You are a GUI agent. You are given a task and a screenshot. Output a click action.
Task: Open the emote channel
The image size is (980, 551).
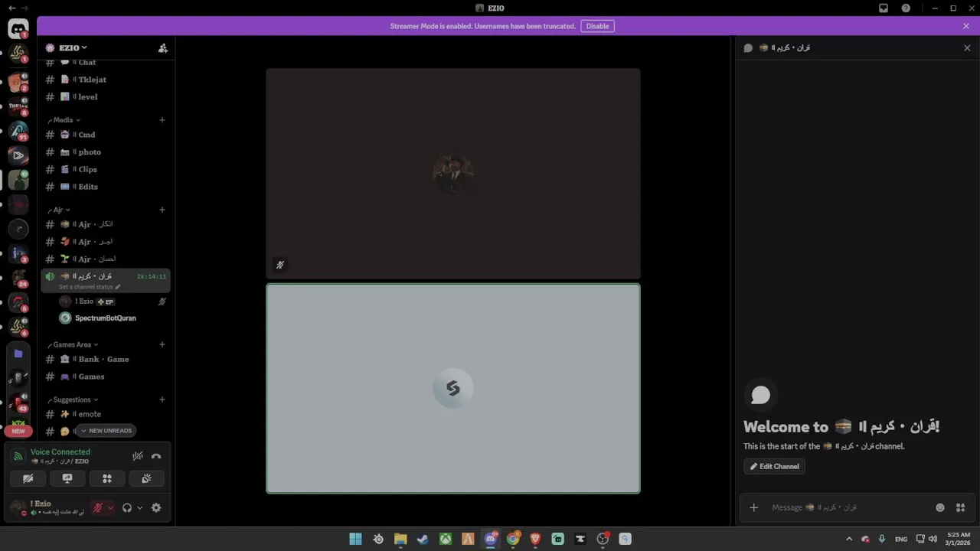106,414
